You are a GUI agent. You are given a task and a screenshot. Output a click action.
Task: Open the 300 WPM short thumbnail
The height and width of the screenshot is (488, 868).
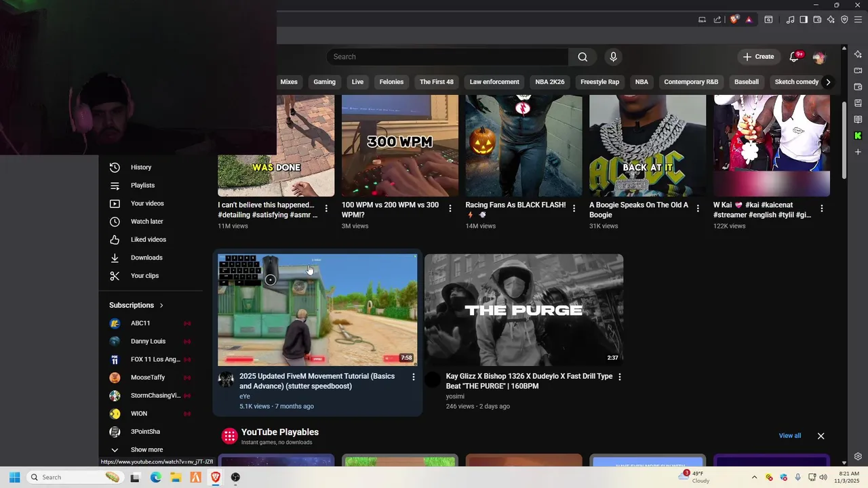click(x=400, y=146)
